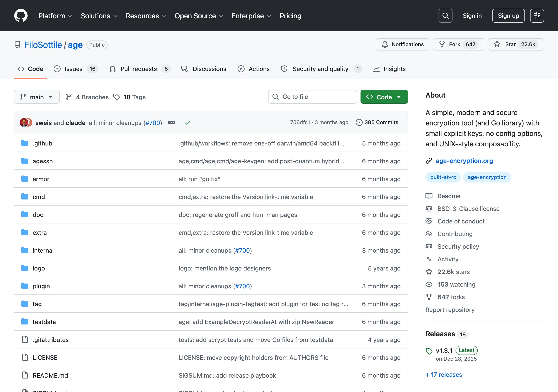Click the .gitattributes file icon
The image size is (558, 392).
[x=25, y=339]
